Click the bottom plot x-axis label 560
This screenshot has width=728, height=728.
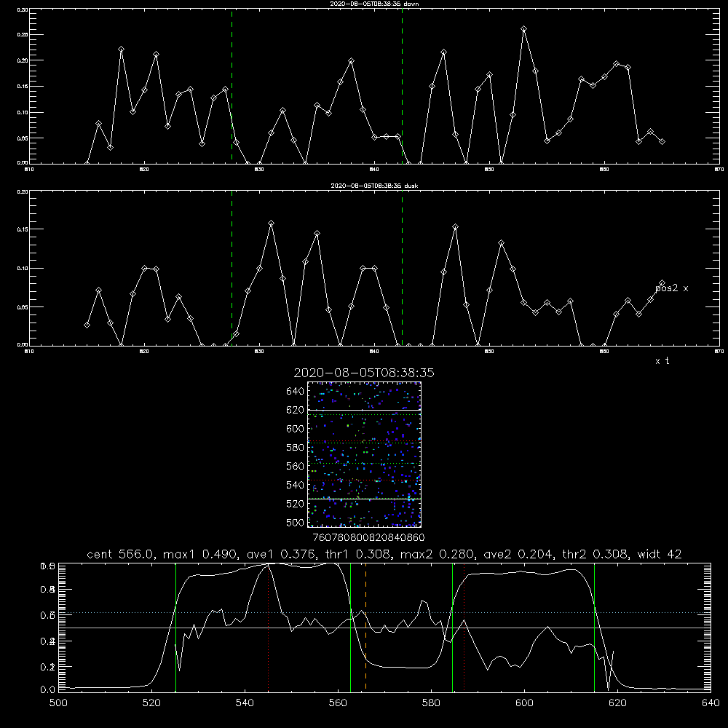click(338, 703)
